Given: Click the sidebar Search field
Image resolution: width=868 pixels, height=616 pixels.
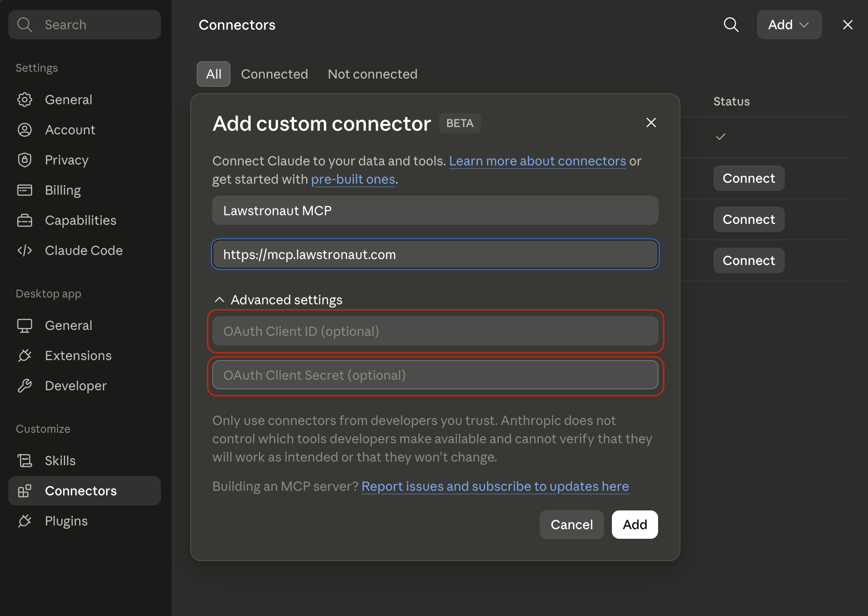Looking at the screenshot, I should (85, 25).
